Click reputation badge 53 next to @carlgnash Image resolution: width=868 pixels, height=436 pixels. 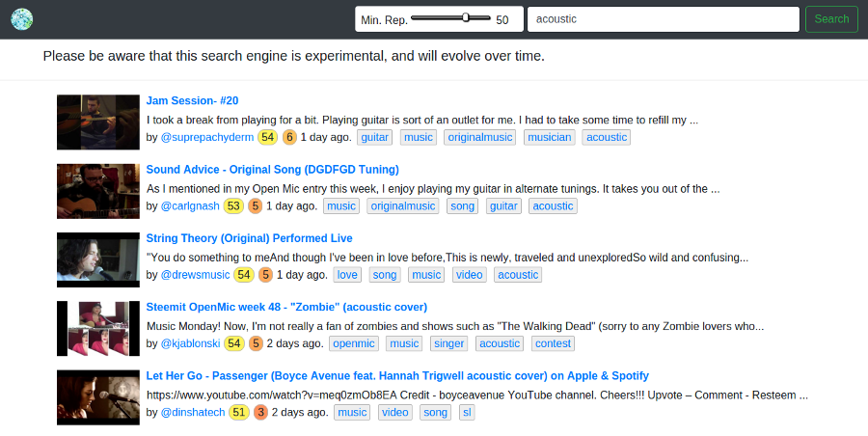[233, 206]
